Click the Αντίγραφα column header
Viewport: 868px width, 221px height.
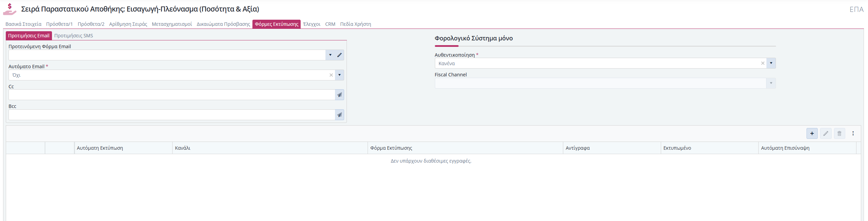(x=612, y=148)
